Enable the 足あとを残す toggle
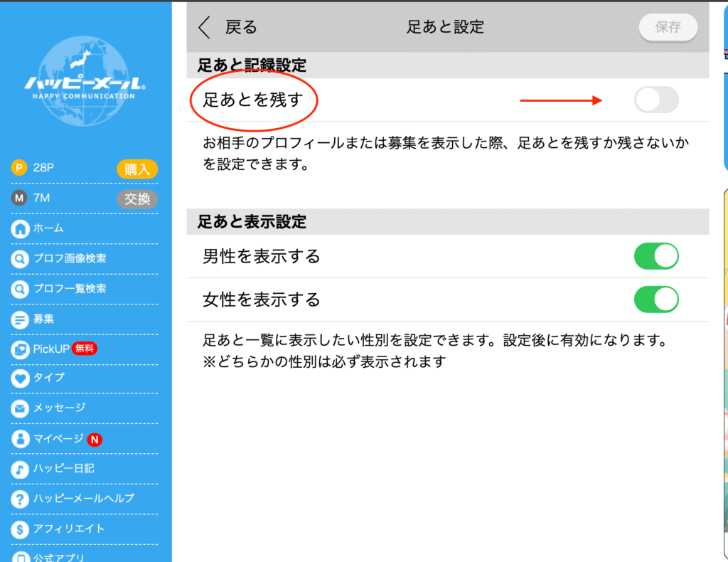 tap(656, 100)
